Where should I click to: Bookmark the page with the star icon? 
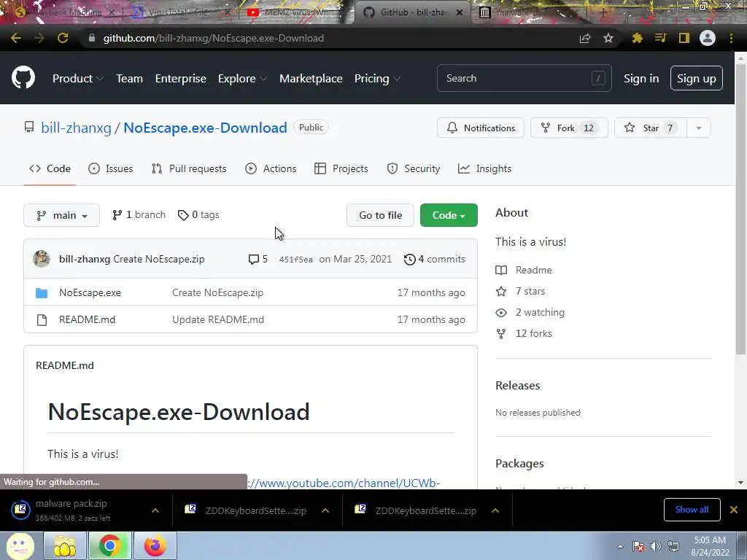click(608, 38)
